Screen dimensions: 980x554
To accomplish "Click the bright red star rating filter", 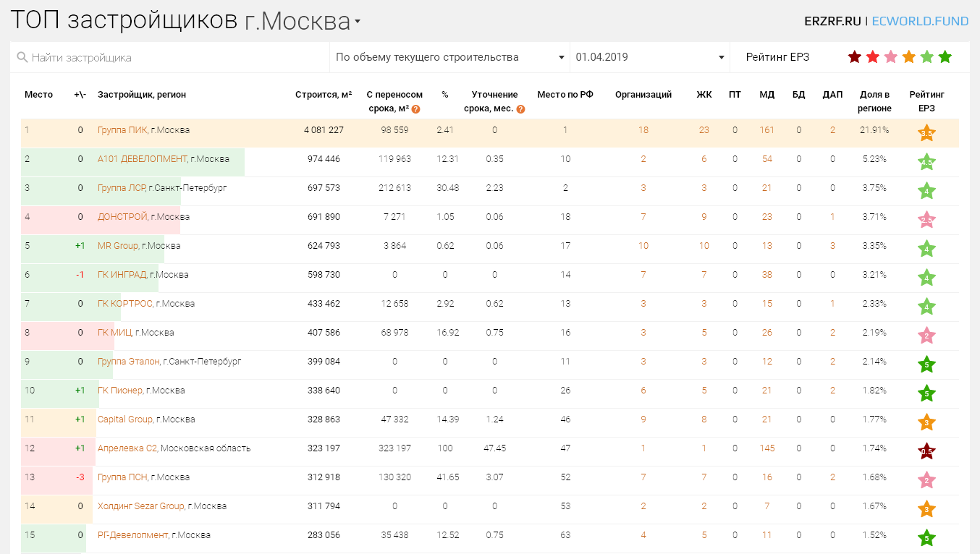I will click(x=873, y=57).
